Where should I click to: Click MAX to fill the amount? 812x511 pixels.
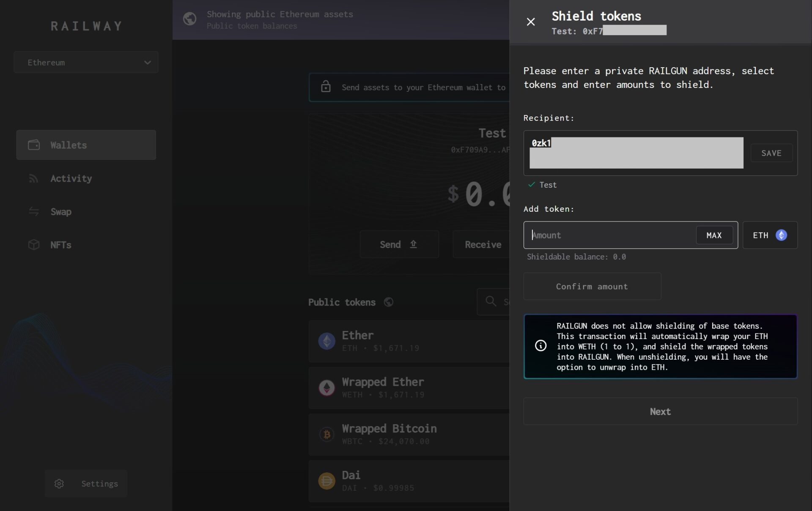pyautogui.click(x=714, y=235)
